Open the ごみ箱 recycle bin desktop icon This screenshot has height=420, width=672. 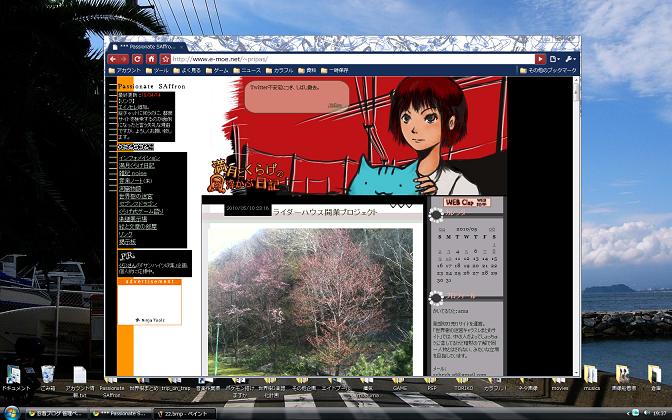pos(48,378)
